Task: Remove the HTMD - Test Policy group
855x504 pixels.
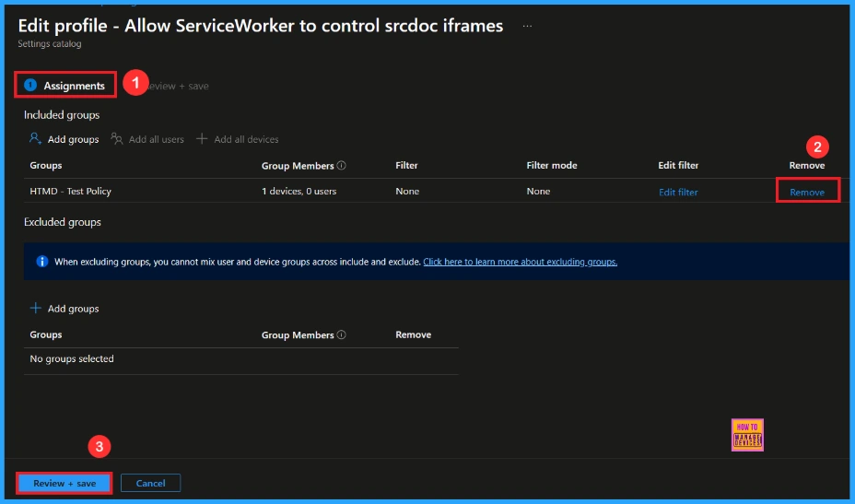Action: click(807, 192)
